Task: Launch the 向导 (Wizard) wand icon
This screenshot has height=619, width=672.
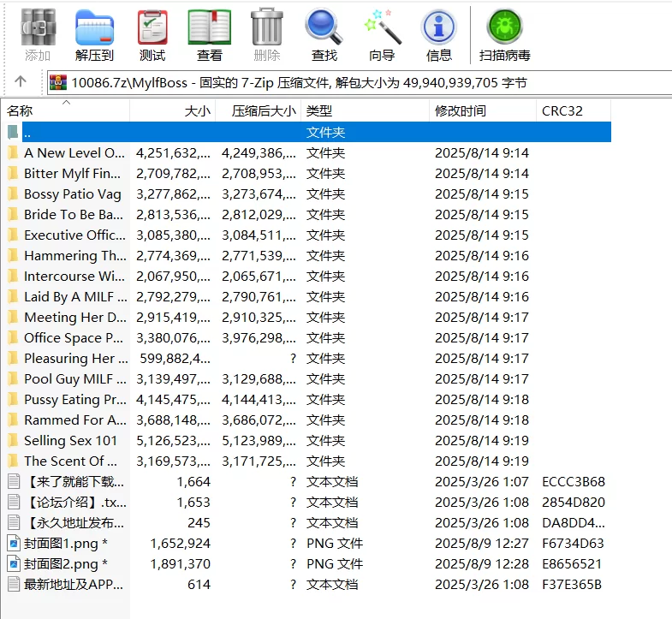Action: coord(383,27)
